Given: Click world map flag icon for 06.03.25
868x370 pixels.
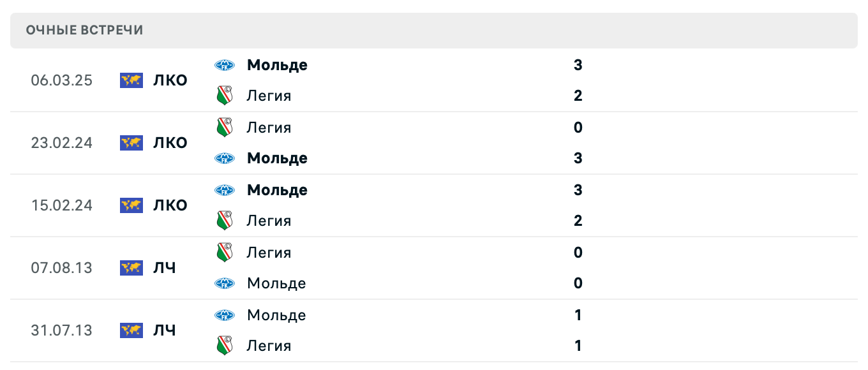Looking at the screenshot, I should coord(131,80).
